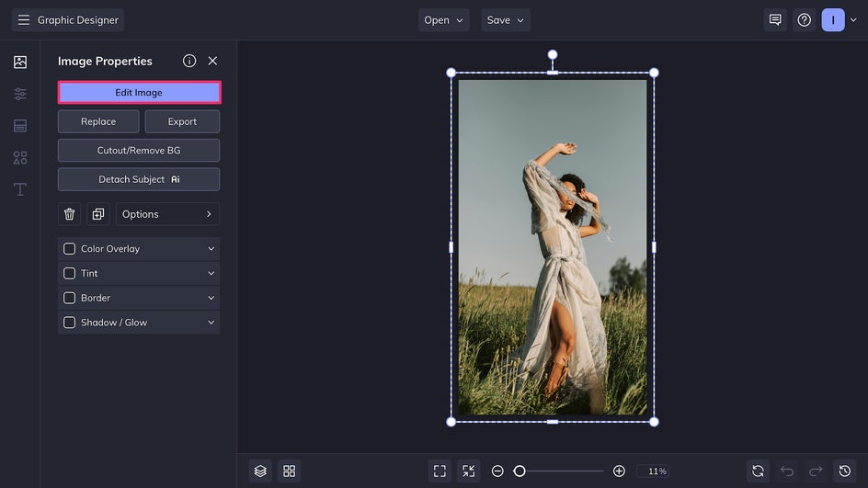Open the Save dropdown menu
This screenshot has height=488, width=868.
tap(506, 20)
